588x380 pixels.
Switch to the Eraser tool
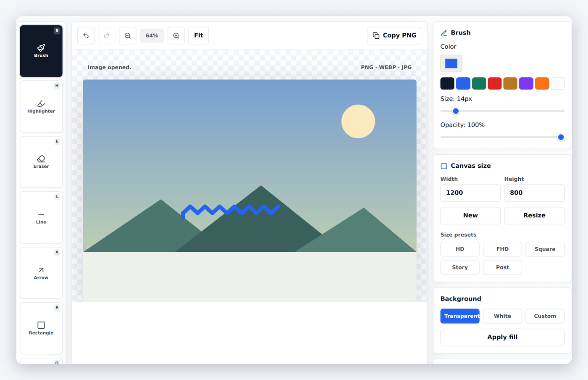pos(41,162)
